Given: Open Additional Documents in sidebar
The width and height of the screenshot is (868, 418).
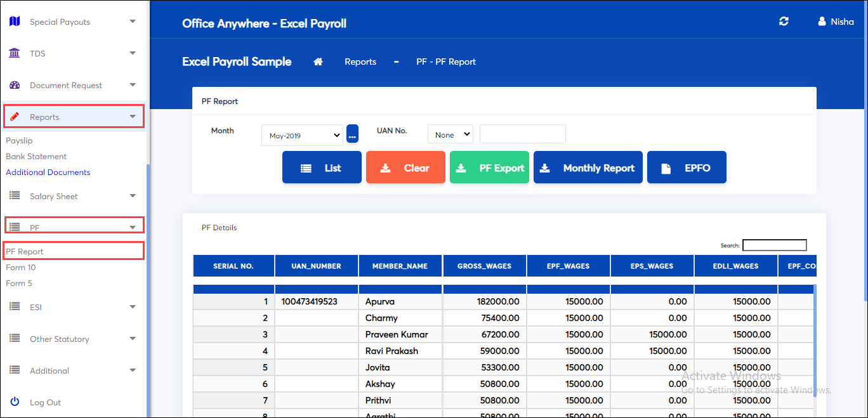Looking at the screenshot, I should [x=48, y=173].
